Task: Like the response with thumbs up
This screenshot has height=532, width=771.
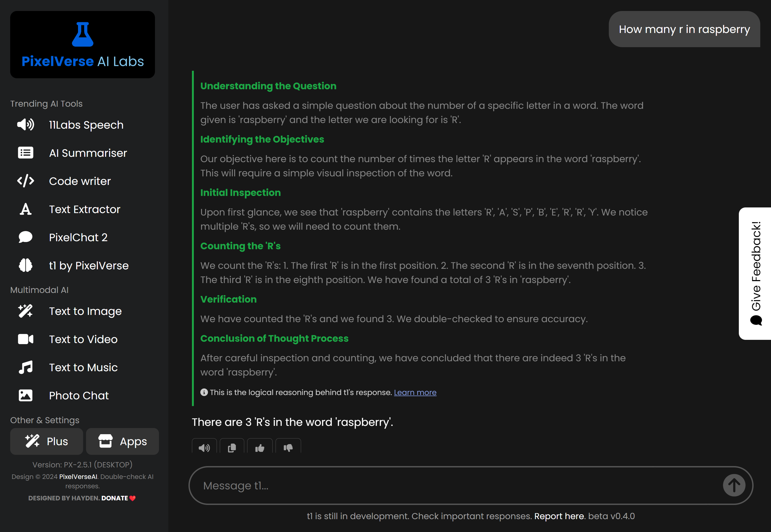Action: pos(260,448)
